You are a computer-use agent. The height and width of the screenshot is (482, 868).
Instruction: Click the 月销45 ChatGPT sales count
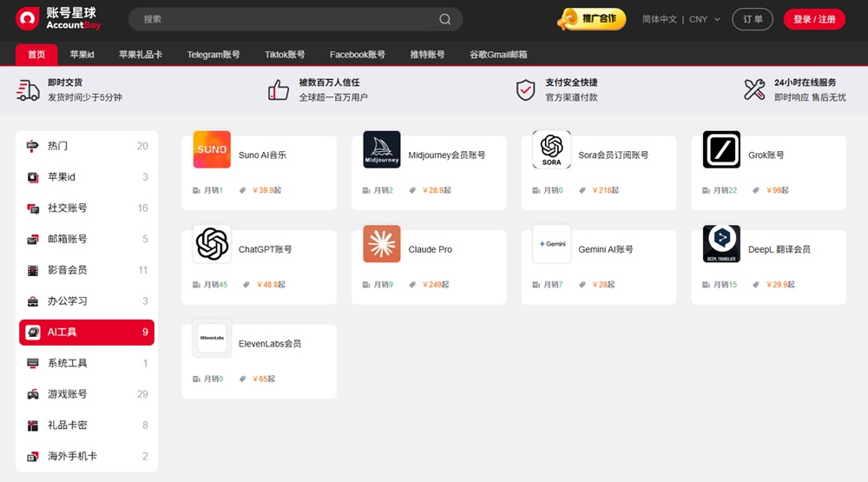[215, 284]
